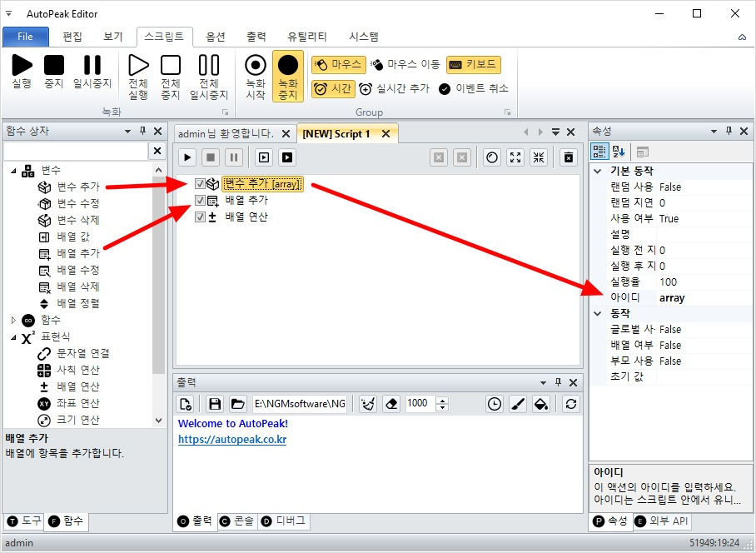Click the 중지 stop button in ribbon
The width and height of the screenshot is (756, 553).
click(x=54, y=72)
